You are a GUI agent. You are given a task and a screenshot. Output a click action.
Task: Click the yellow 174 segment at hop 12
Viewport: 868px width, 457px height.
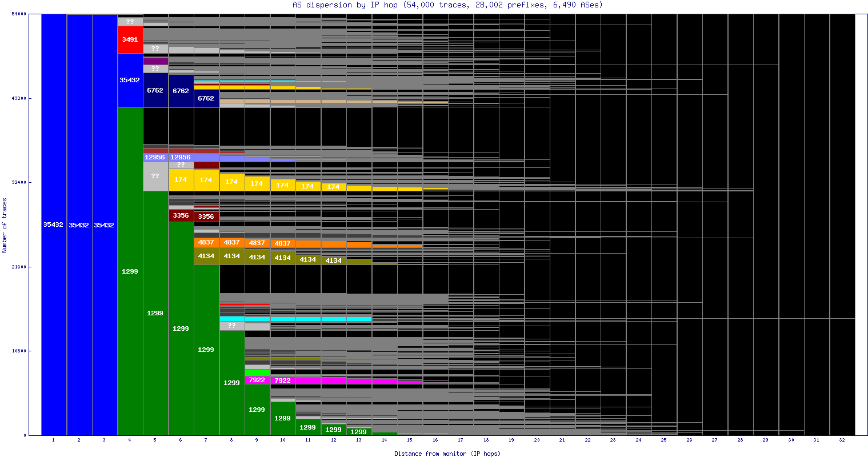(x=334, y=187)
